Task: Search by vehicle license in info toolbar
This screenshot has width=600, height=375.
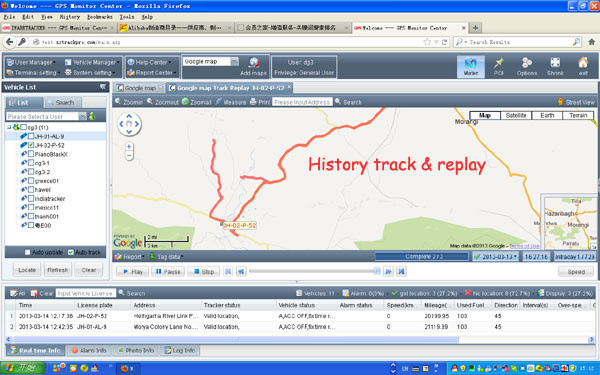Action: (x=132, y=293)
